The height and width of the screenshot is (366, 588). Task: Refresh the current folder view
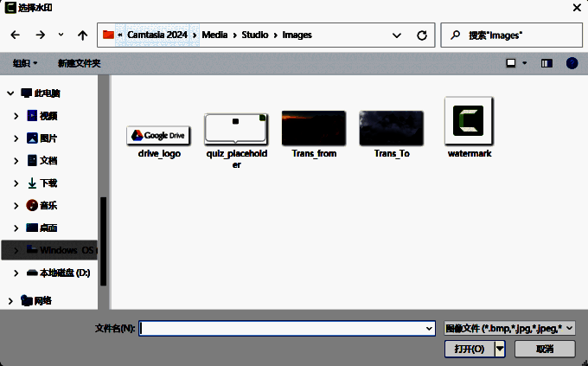tap(421, 35)
